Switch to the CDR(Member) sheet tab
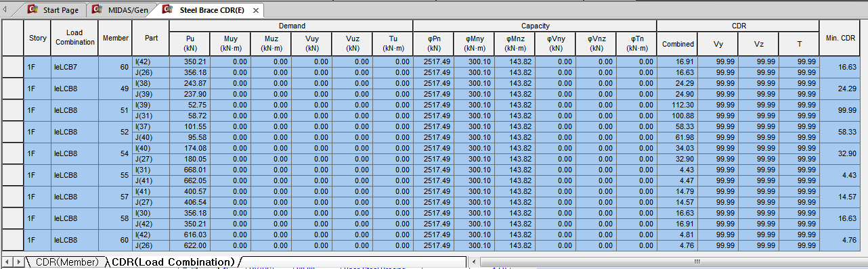 coord(67,262)
